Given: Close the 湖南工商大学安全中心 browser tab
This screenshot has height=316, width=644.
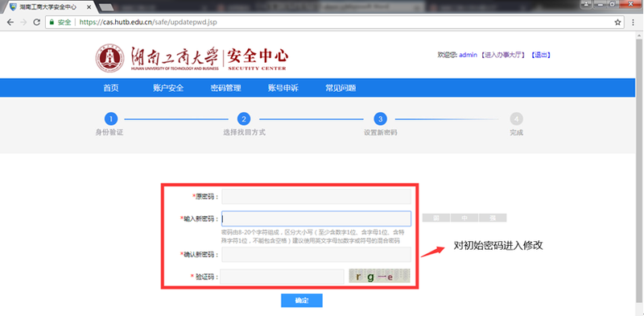Looking at the screenshot, I should (89, 7).
